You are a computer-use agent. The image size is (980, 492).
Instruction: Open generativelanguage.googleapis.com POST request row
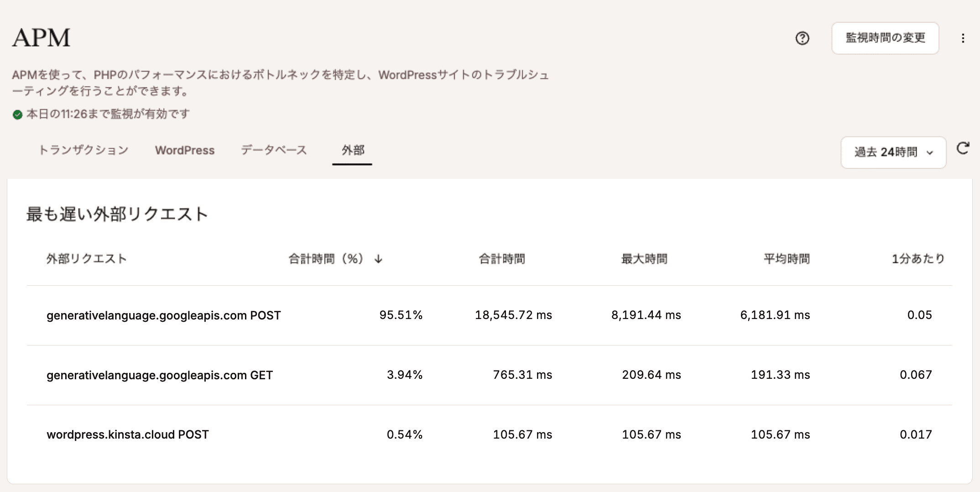[x=490, y=315]
